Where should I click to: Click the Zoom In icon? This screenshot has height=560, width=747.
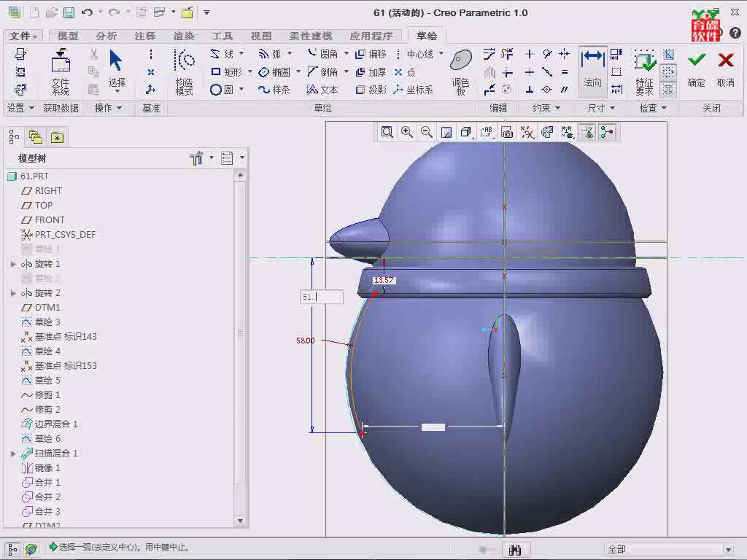click(x=407, y=132)
